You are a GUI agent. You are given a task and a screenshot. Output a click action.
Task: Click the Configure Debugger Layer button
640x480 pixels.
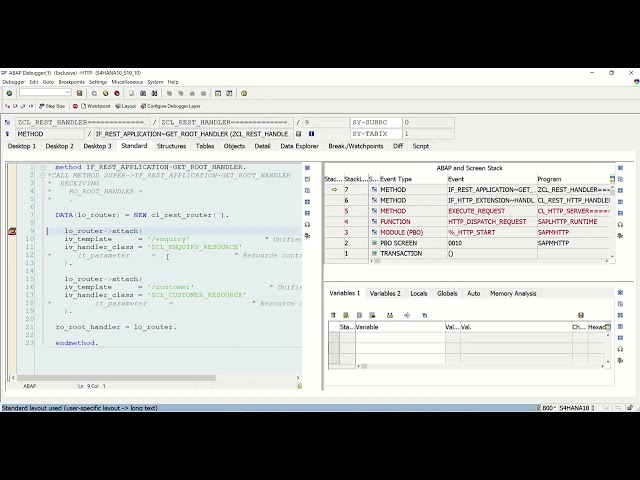pos(171,106)
